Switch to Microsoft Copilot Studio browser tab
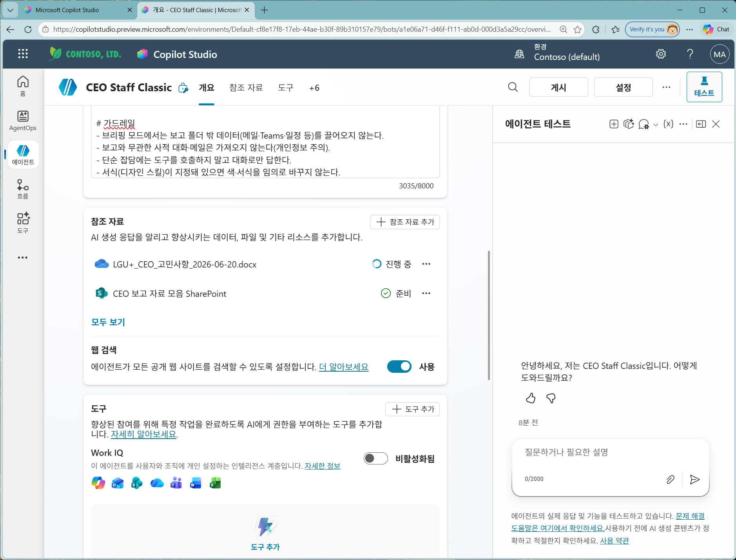Screen dimensions: 736x560 click(x=78, y=10)
